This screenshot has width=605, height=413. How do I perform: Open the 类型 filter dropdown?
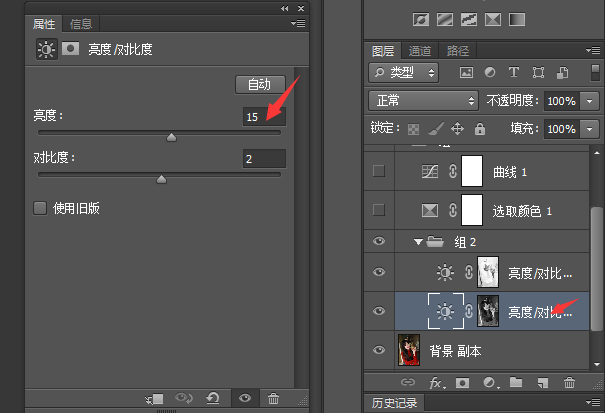tap(404, 72)
